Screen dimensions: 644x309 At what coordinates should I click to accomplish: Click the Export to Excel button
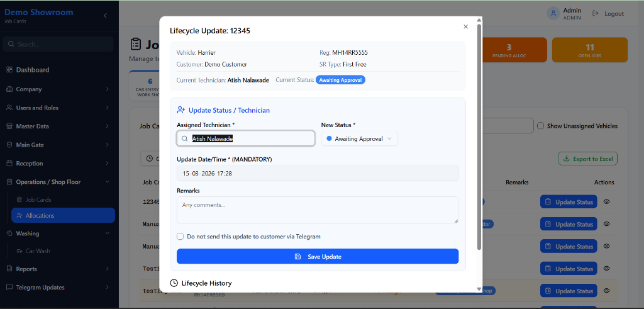[x=587, y=159]
